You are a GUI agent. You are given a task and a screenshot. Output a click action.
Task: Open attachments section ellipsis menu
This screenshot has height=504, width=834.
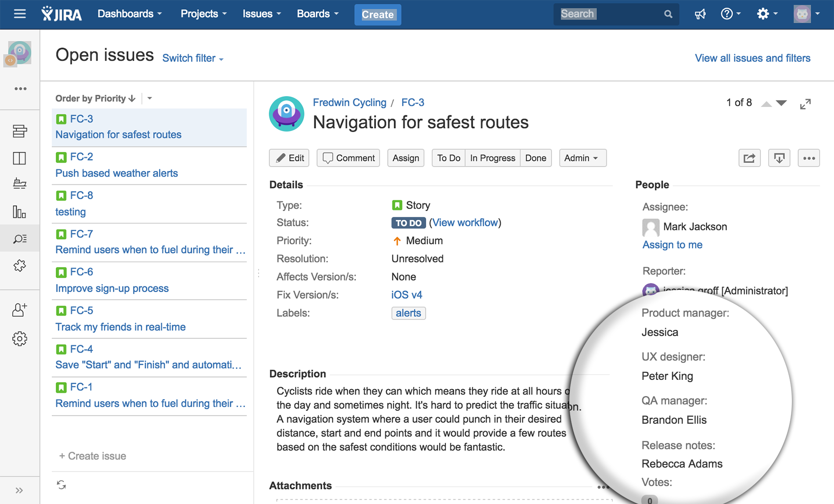click(604, 487)
